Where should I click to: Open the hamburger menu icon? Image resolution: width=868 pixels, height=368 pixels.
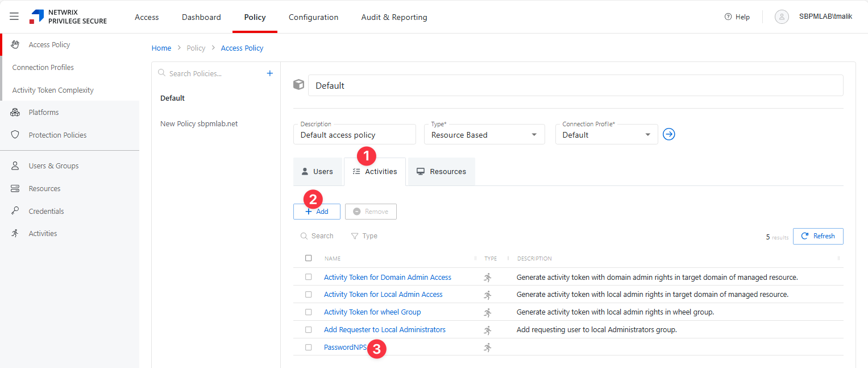tap(14, 16)
